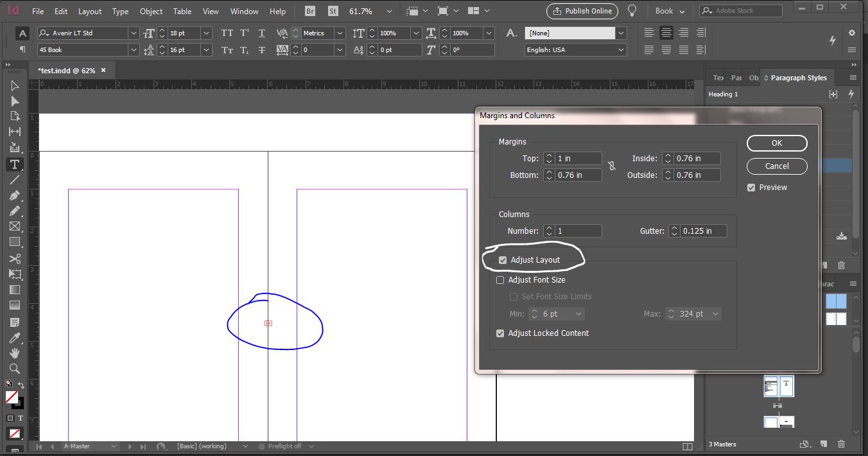Select the Pen tool
The height and width of the screenshot is (456, 868).
(14, 195)
